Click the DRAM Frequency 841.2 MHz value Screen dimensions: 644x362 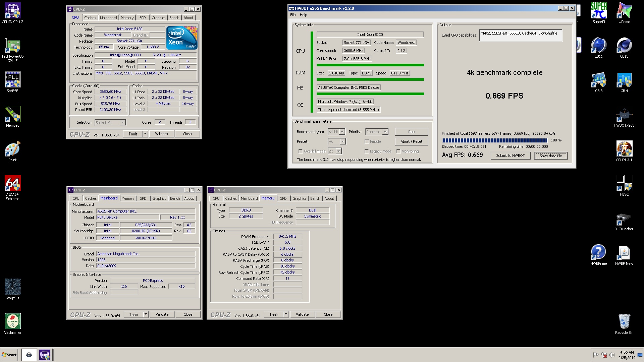(287, 236)
